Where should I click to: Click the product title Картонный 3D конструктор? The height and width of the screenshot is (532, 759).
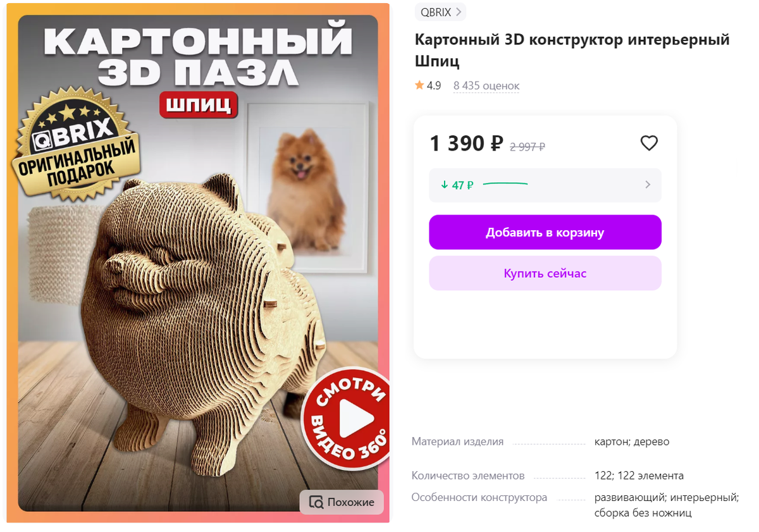pyautogui.click(x=572, y=51)
